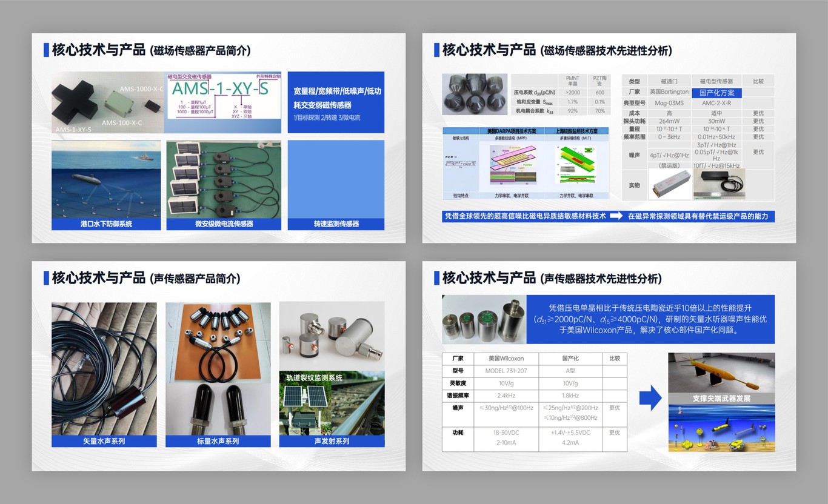Click the 30mW probe power cell
The height and width of the screenshot is (504, 828).
(716, 121)
